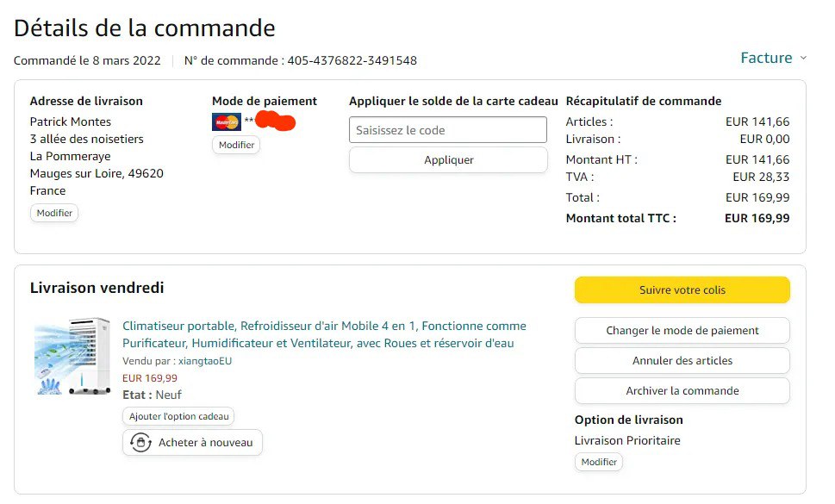Modify the delivery option
Screen dimensions: 835x504
tap(599, 462)
